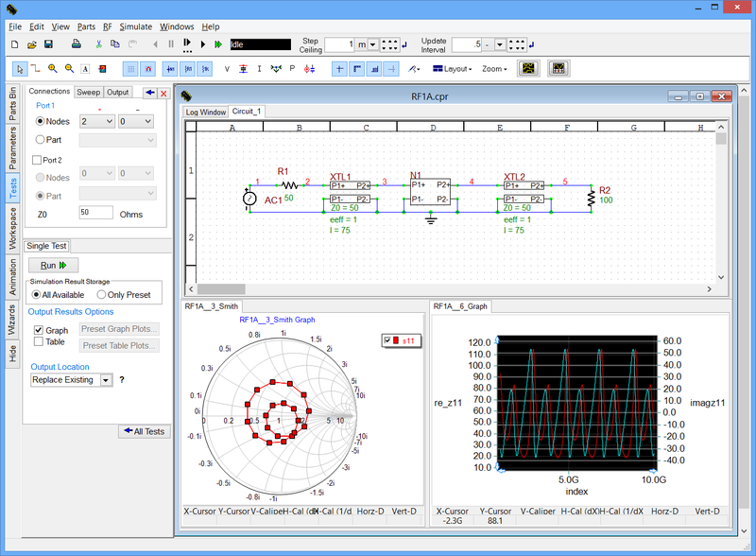Click the Run button
The image size is (756, 556).
[x=53, y=266]
